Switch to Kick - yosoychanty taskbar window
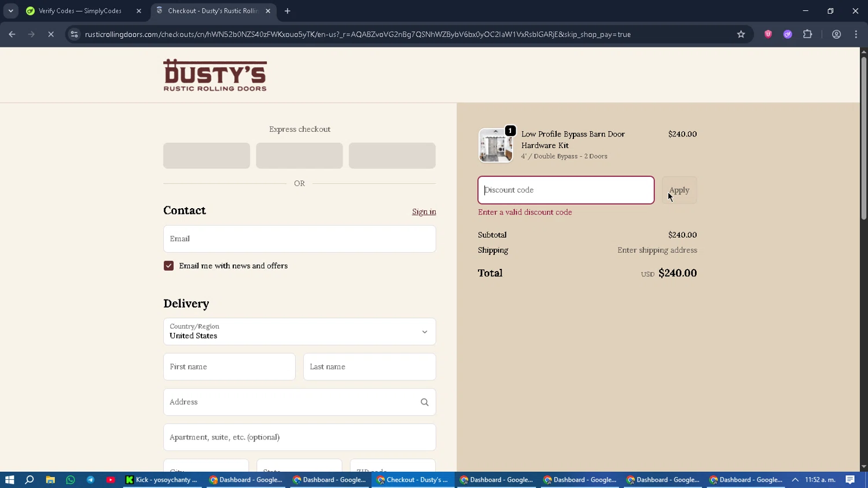This screenshot has width=868, height=488. 163,479
